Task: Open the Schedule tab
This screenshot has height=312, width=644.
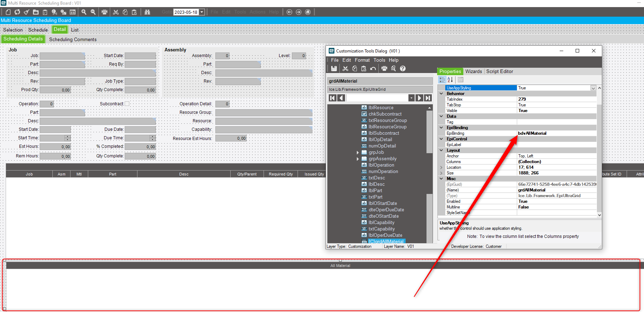Action: coord(38,30)
